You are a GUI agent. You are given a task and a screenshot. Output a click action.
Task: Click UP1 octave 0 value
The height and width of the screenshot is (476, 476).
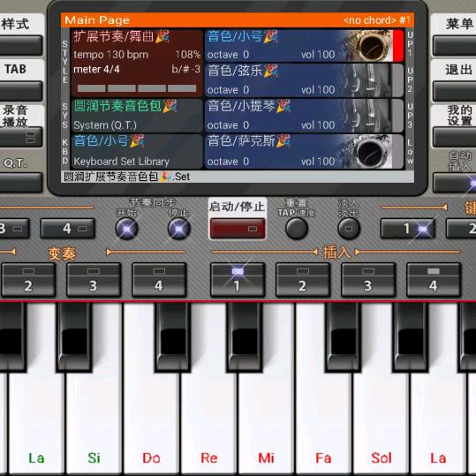click(x=228, y=55)
